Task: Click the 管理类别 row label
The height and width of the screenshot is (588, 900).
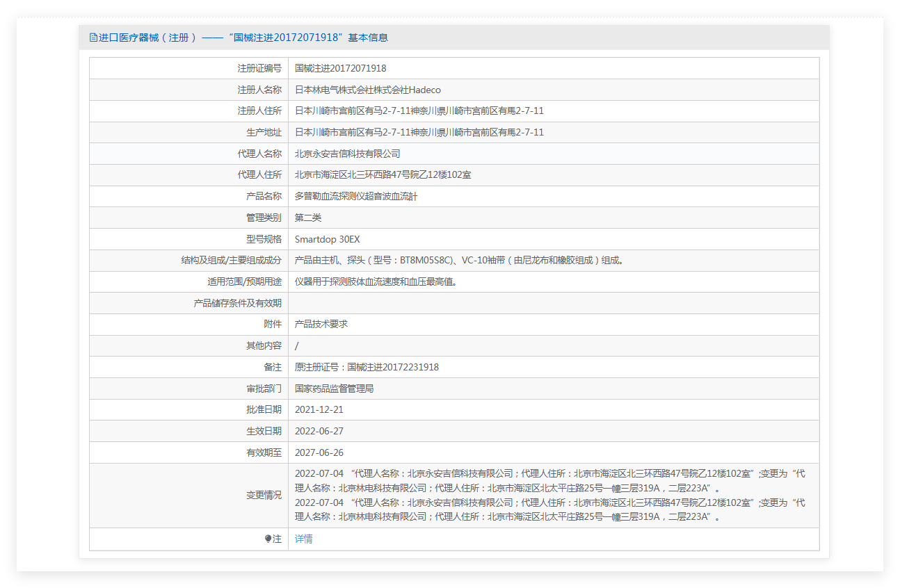Action: [x=264, y=218]
